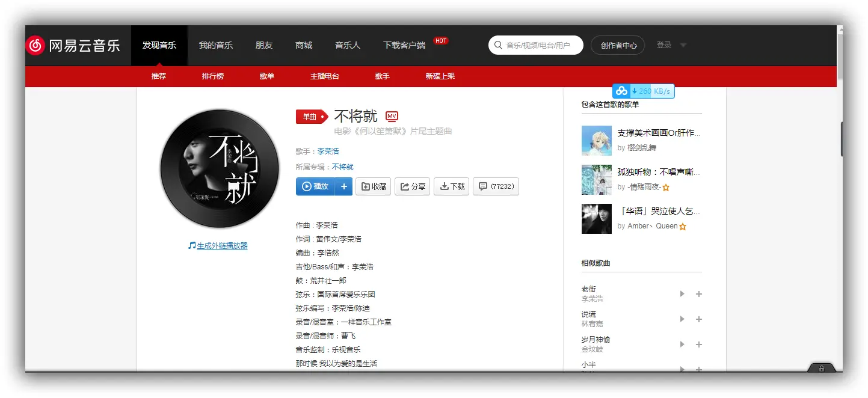Click the magnifier icon in search box
This screenshot has height=398, width=868.
coord(498,45)
